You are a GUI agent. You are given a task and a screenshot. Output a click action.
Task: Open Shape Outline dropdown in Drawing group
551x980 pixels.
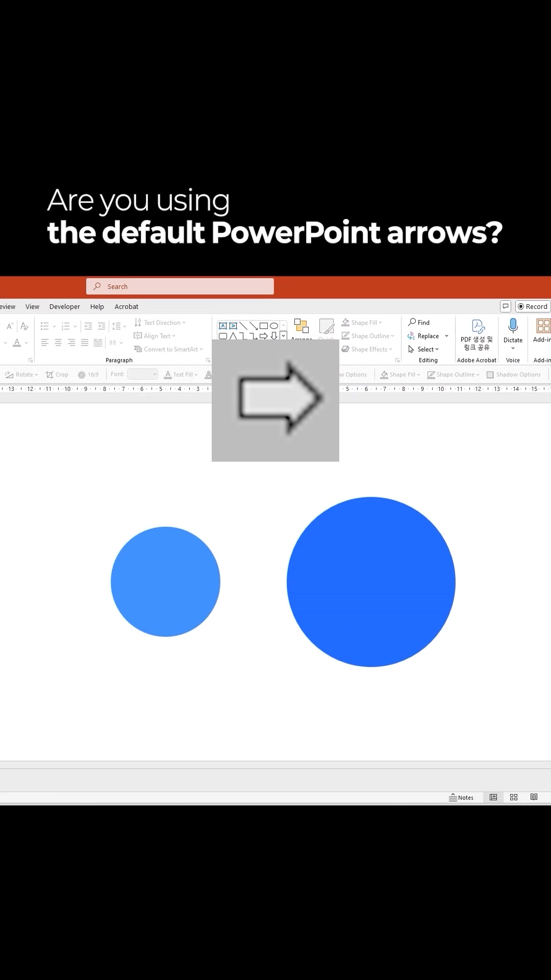point(368,336)
